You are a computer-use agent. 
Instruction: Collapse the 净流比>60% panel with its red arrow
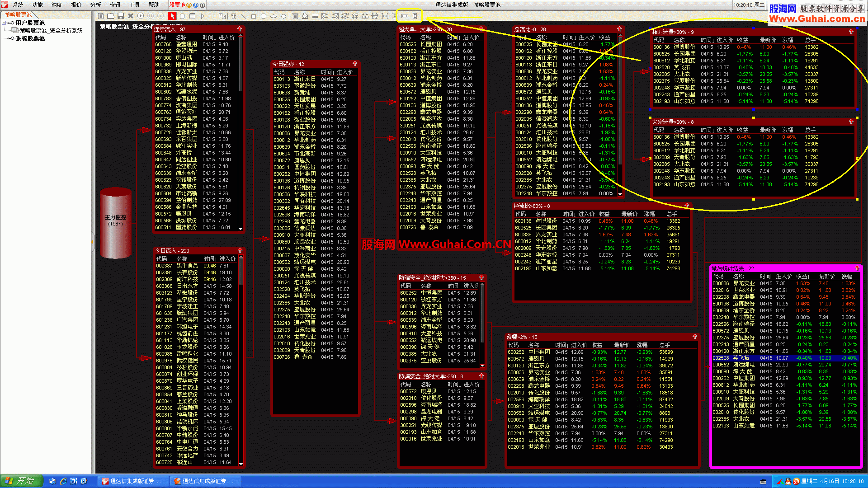click(x=686, y=206)
